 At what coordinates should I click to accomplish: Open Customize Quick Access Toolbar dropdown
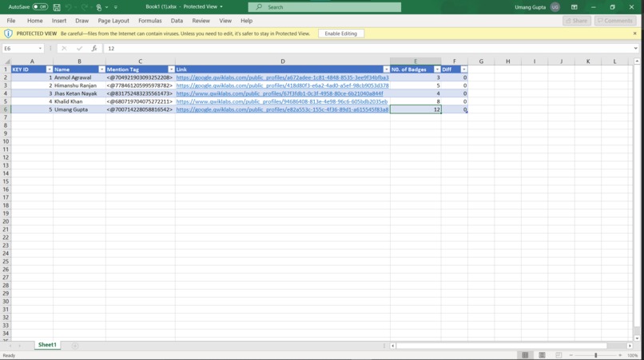(115, 7)
